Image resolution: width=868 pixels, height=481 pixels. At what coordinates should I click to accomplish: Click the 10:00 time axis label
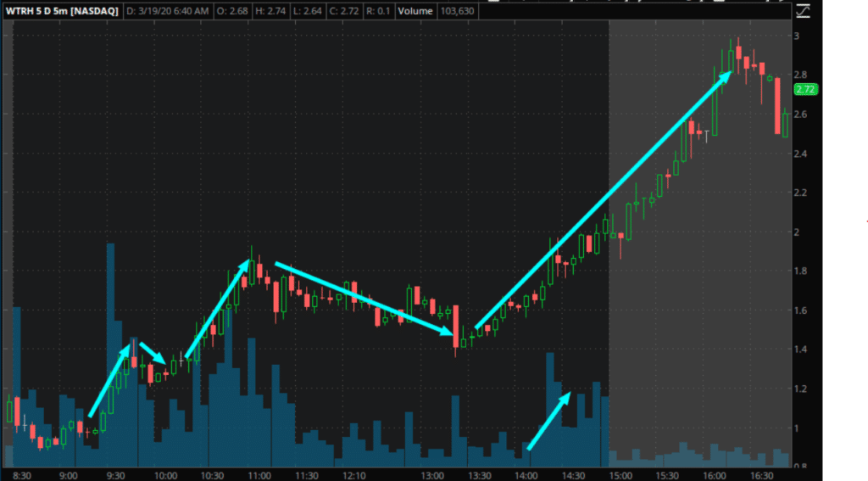click(x=165, y=475)
